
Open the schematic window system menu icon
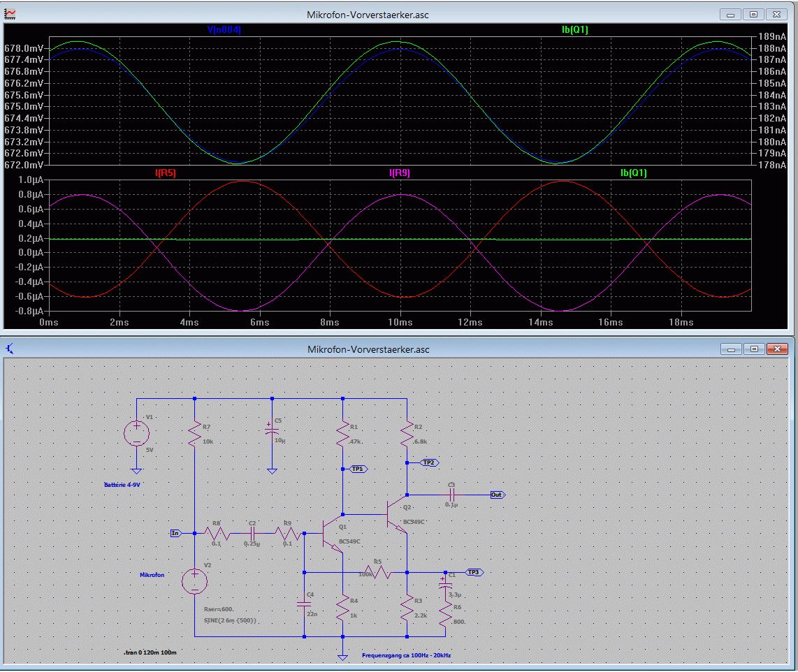11,348
